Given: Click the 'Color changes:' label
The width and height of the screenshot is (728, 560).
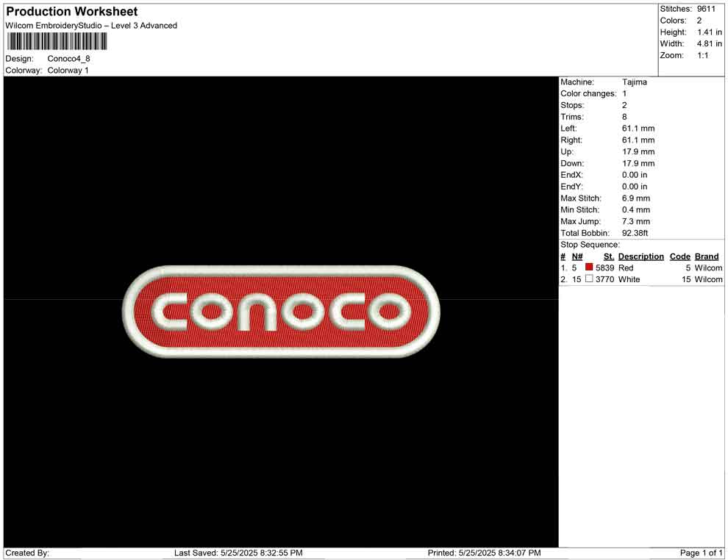Looking at the screenshot, I should click(588, 93).
